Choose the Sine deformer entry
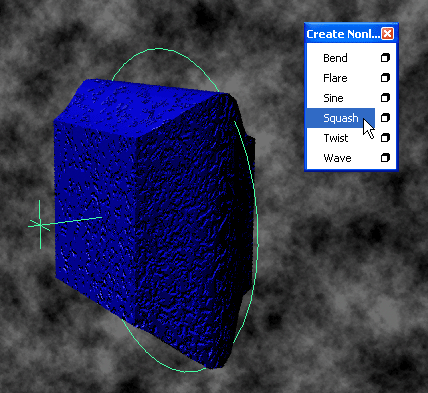428x393 pixels. 340,98
